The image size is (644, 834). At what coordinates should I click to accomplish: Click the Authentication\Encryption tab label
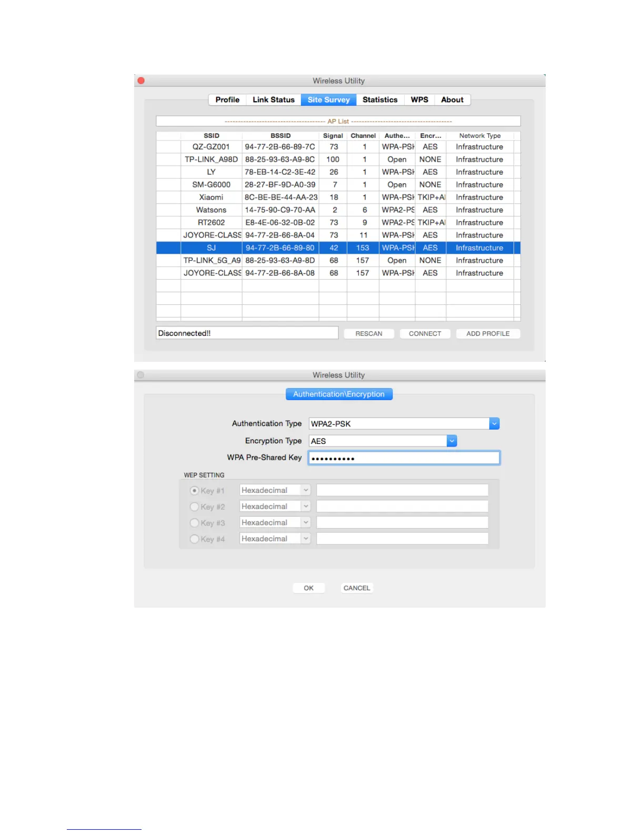point(339,394)
